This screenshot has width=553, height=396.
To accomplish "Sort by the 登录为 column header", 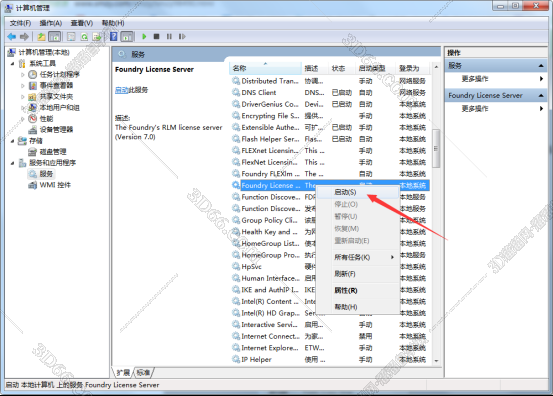I will click(413, 68).
